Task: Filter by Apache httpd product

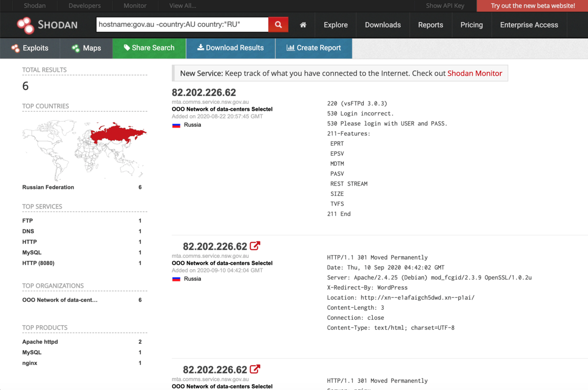Action: click(40, 342)
